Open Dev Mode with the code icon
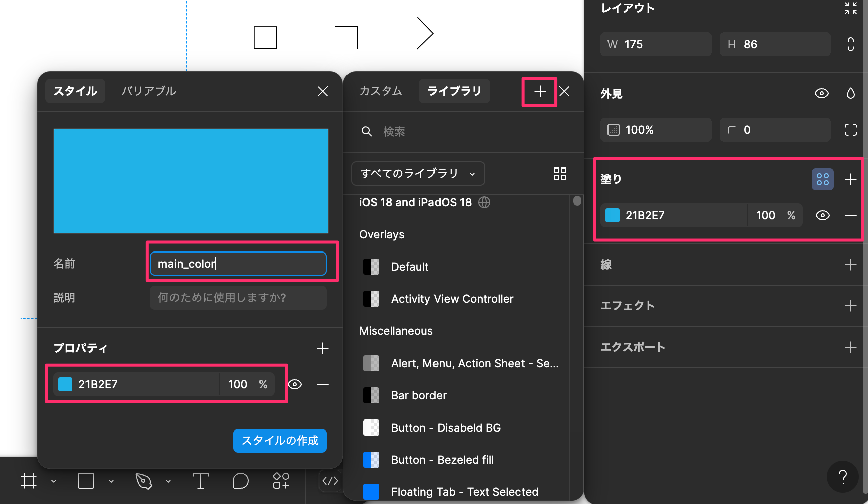868x504 pixels. (330, 481)
